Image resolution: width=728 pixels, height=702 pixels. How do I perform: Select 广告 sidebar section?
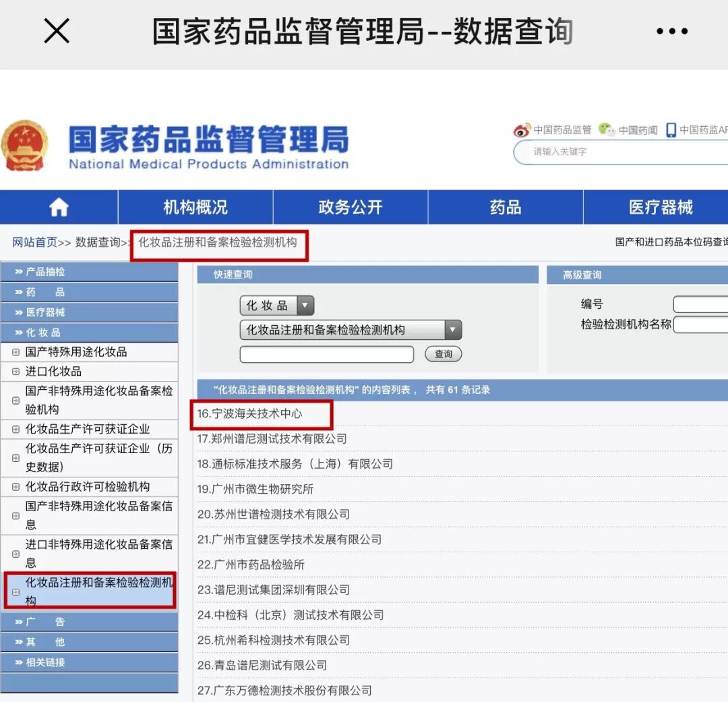coord(89,622)
